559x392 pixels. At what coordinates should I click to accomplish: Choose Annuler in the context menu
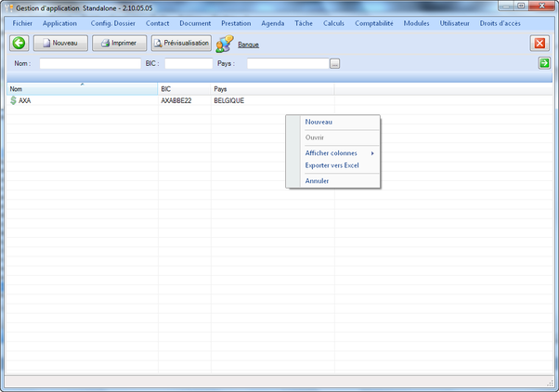317,180
